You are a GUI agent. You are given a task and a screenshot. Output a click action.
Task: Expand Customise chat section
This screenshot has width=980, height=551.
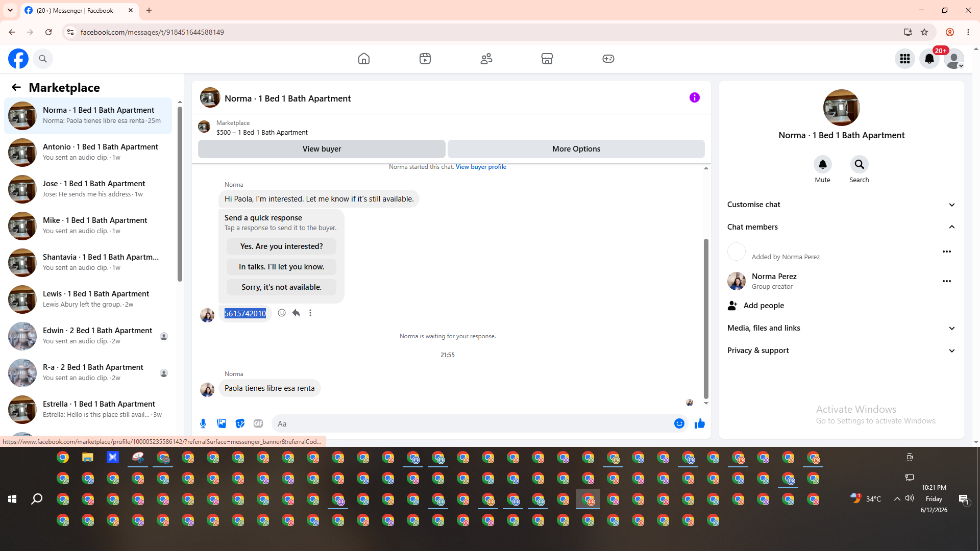[842, 205]
